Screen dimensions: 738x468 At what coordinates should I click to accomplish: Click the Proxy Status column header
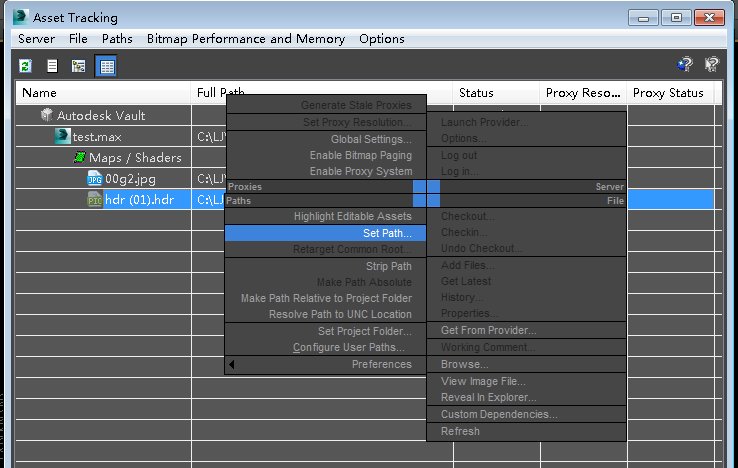pos(668,93)
